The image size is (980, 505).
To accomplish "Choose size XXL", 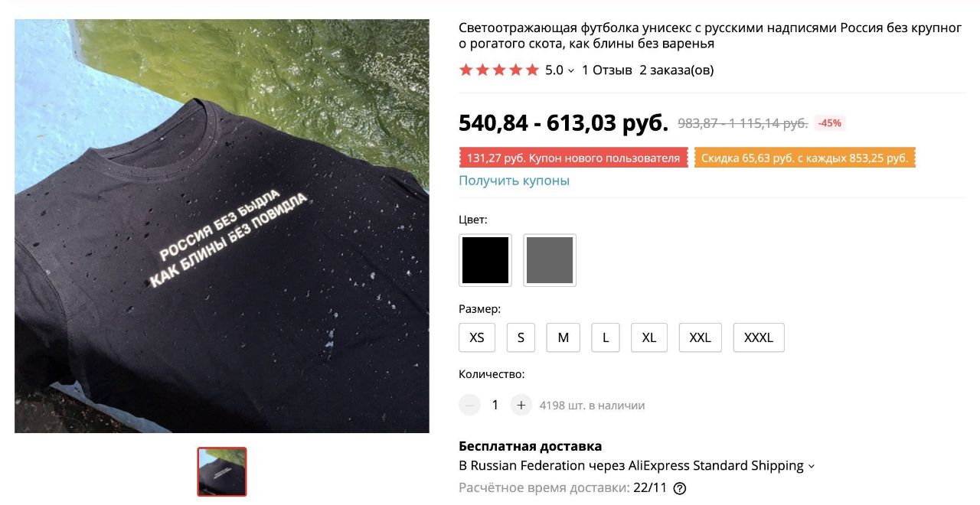I will pos(701,337).
